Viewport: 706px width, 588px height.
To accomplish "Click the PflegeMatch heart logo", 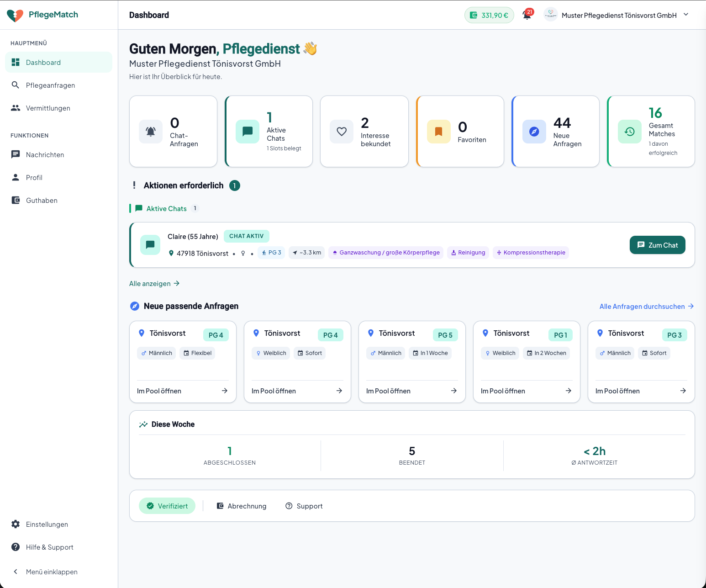I will [15, 16].
